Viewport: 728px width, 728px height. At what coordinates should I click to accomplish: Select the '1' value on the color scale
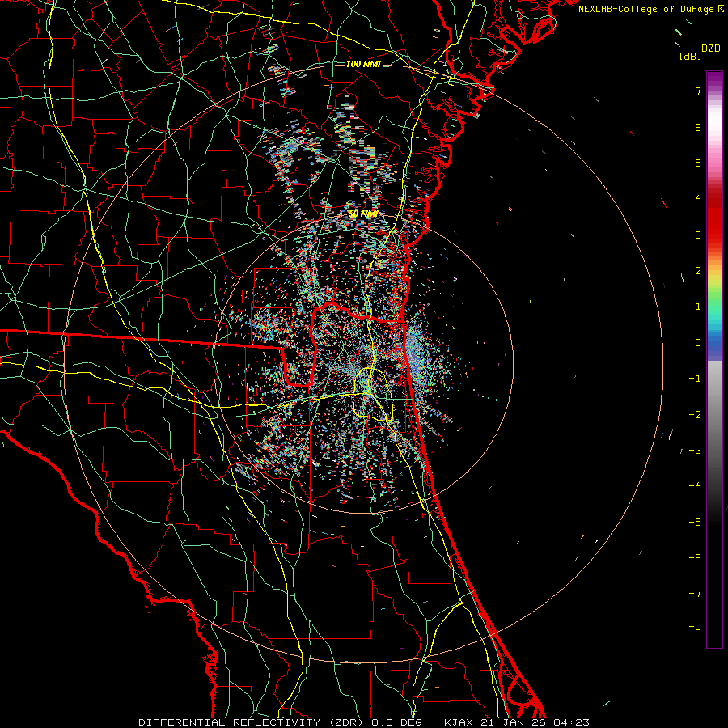pos(698,307)
